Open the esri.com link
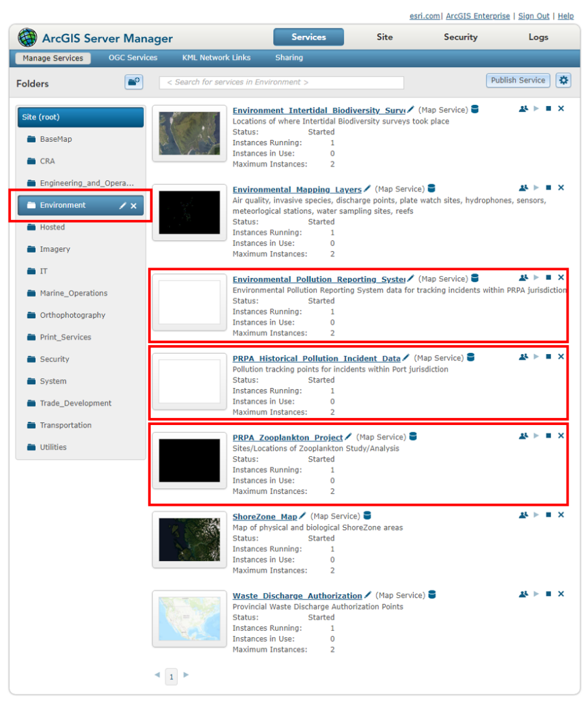588x703 pixels. pyautogui.click(x=425, y=16)
